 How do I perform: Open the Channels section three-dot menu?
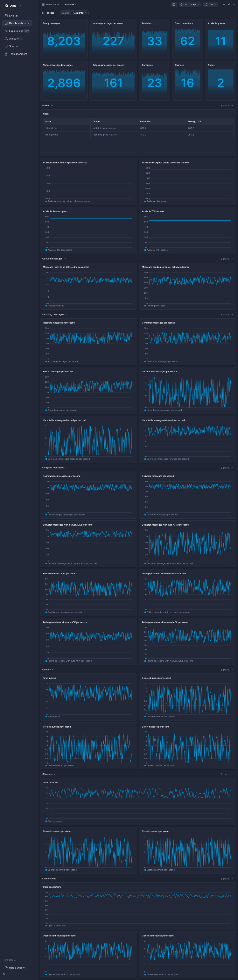click(x=232, y=774)
